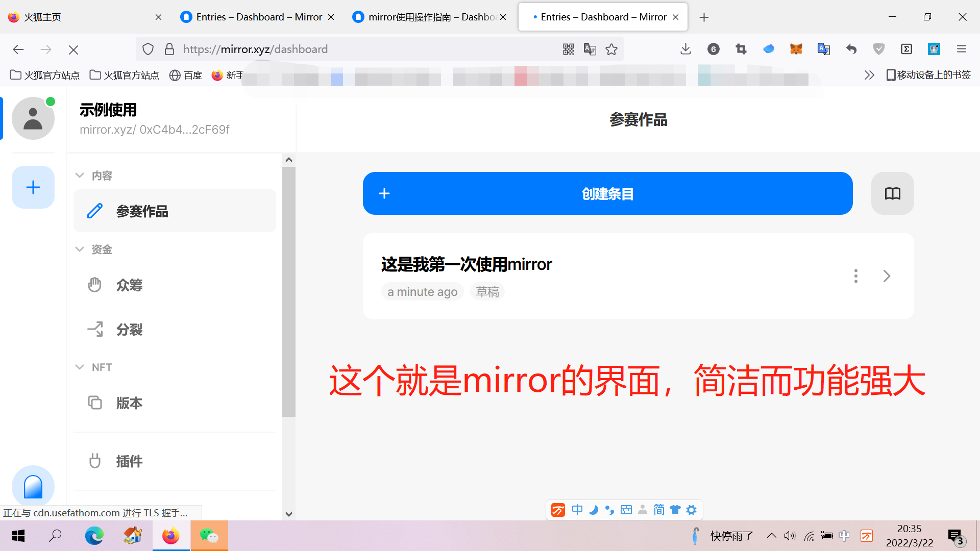Click the IME soft keyboard icon
The width and height of the screenshot is (980, 551).
(626, 510)
